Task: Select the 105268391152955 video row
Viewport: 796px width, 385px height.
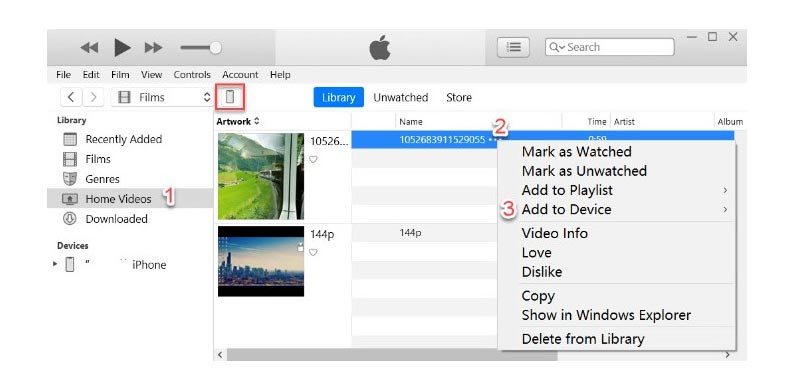Action: (x=543, y=139)
